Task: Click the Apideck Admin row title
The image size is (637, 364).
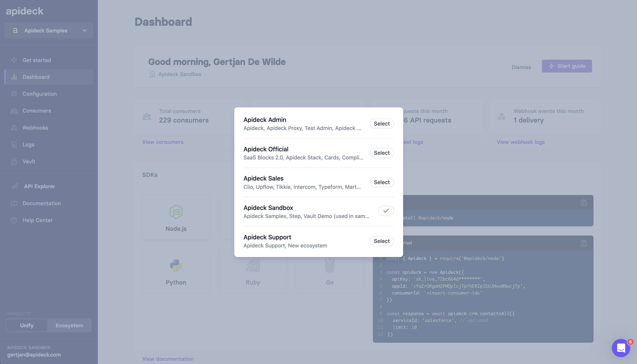Action: point(265,120)
